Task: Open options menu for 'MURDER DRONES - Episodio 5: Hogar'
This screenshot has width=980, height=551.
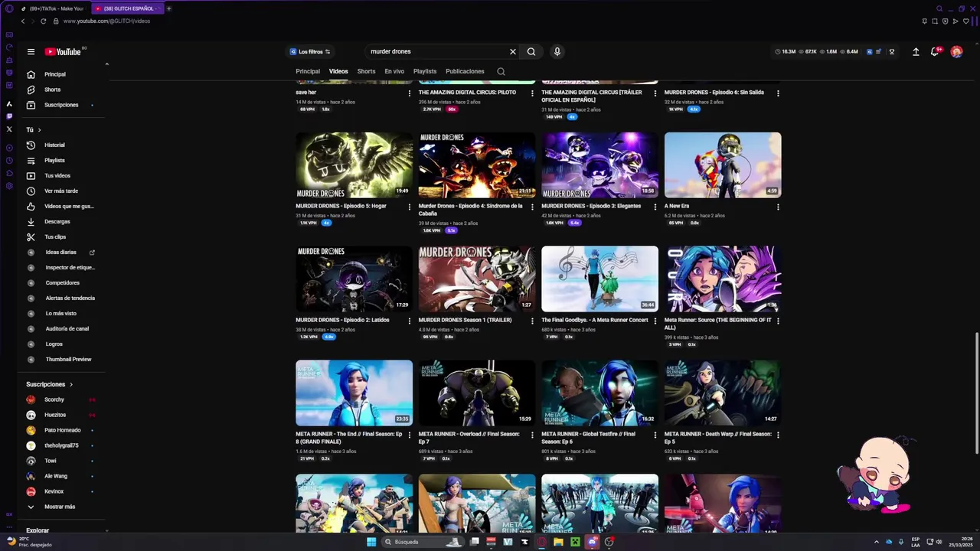Action: (x=410, y=207)
